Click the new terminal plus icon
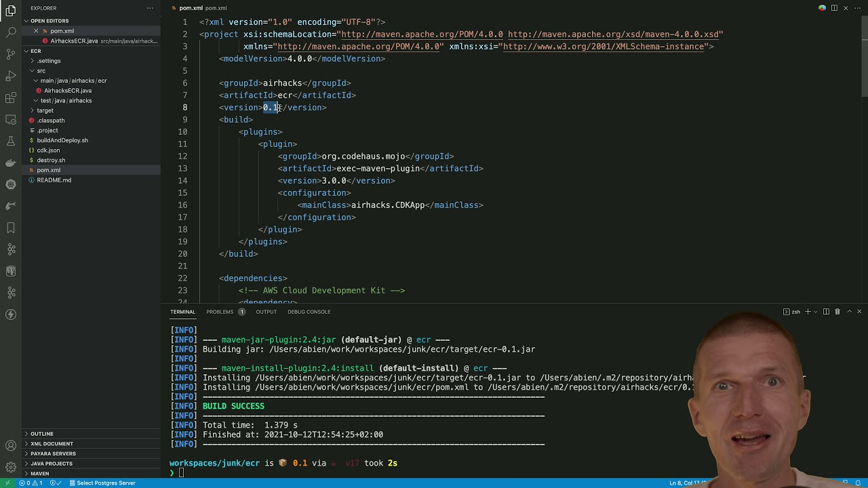 tap(808, 312)
